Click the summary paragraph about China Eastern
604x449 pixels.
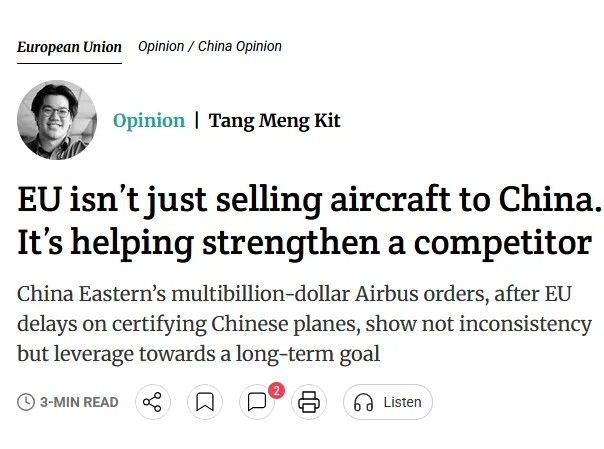(304, 324)
